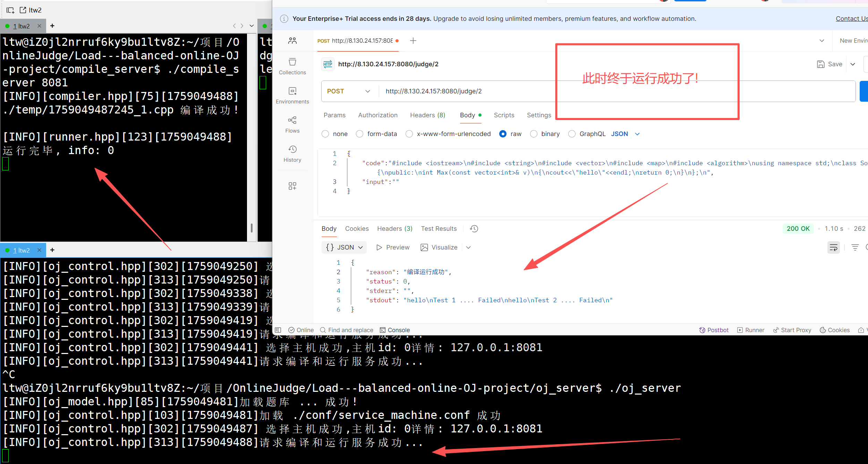
Task: Add new tab in upper terminal pane
Action: (52, 26)
